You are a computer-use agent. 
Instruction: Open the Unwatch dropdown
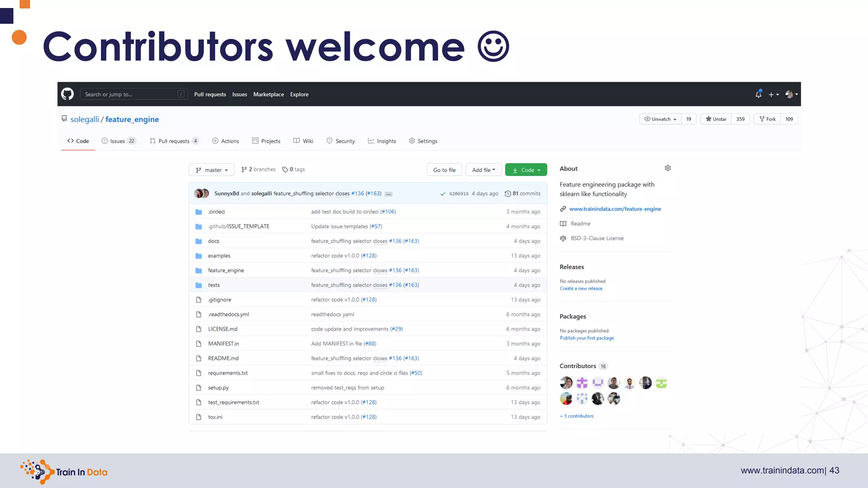pyautogui.click(x=660, y=119)
